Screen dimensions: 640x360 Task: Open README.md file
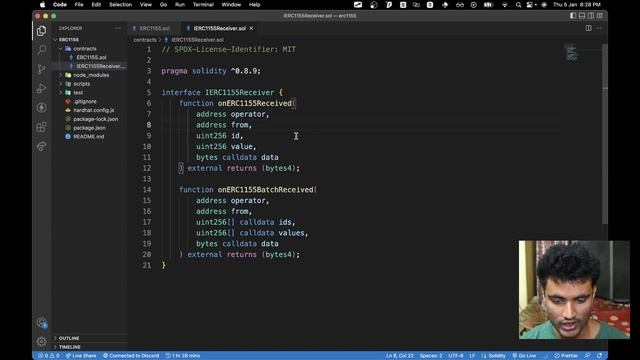pyautogui.click(x=89, y=137)
